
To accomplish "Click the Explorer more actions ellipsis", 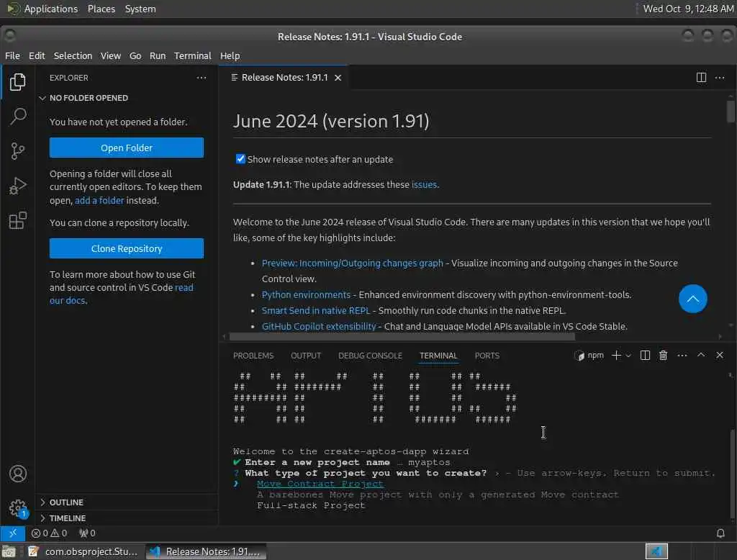I will (x=202, y=78).
